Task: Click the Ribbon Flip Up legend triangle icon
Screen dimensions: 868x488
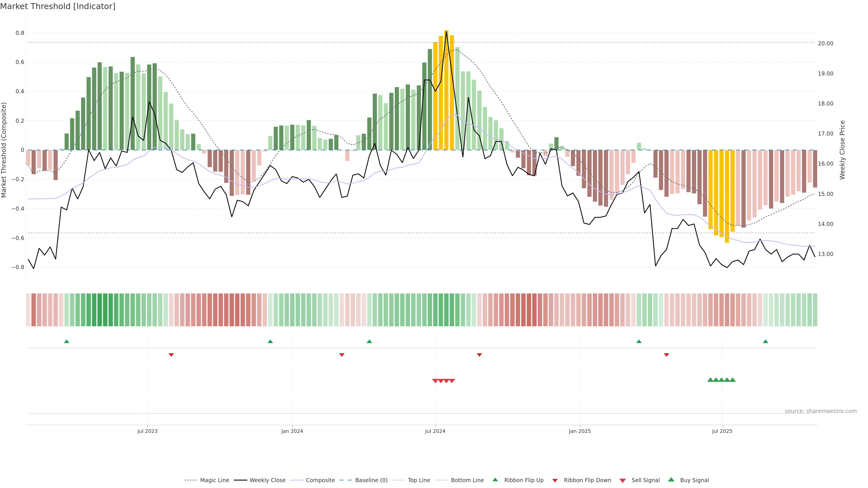Action: point(495,480)
